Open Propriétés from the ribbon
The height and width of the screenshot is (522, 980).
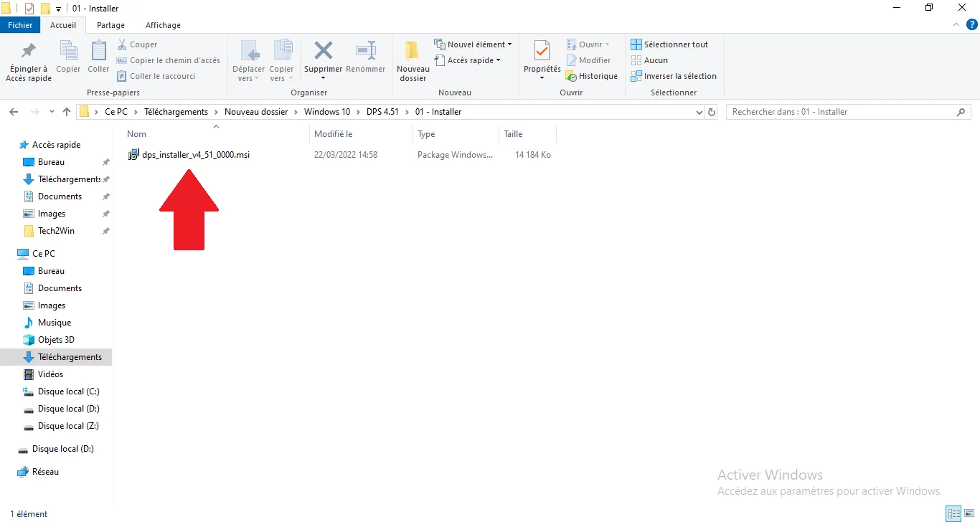click(x=542, y=51)
